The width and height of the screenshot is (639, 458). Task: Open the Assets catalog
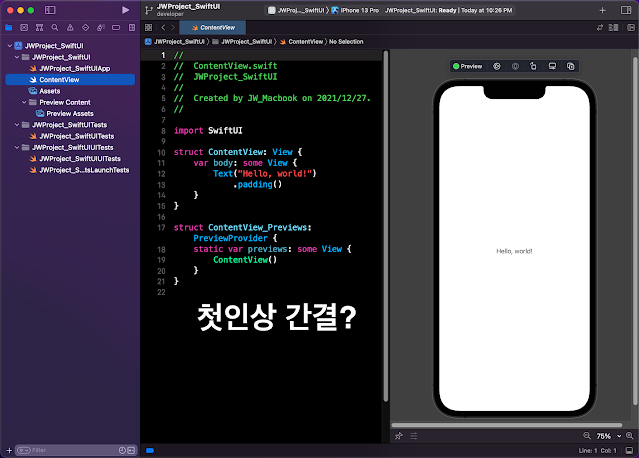click(x=44, y=91)
